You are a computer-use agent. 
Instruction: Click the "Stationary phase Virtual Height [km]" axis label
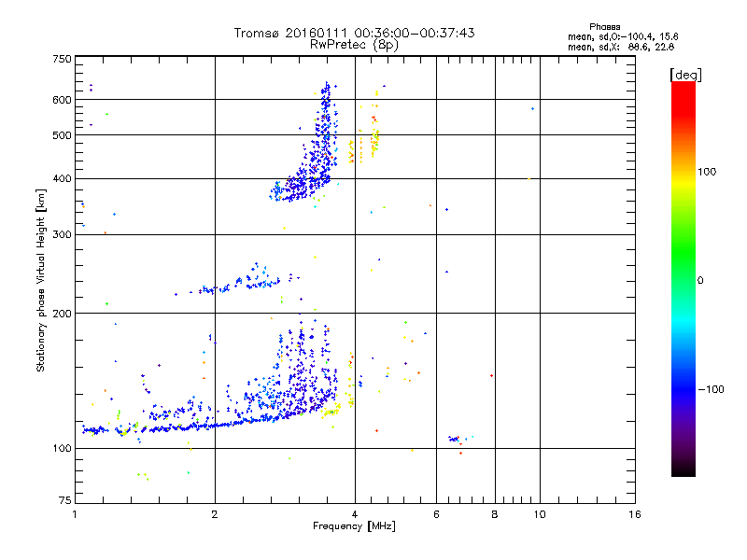coord(40,280)
